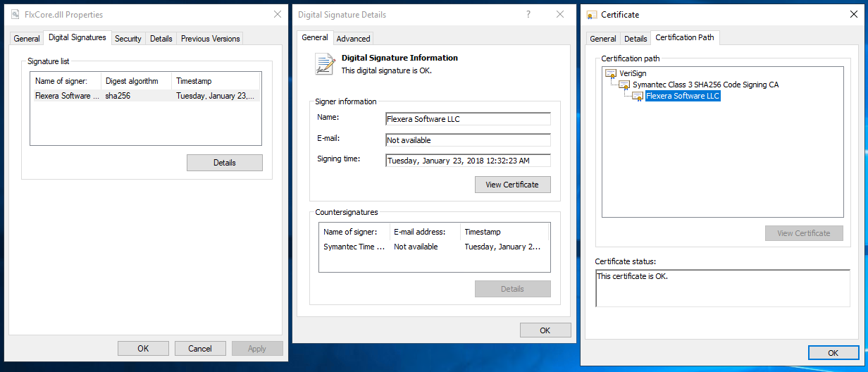Click the Digital Signature Information document icon
Viewport: 868px width, 372px height.
pos(325,64)
